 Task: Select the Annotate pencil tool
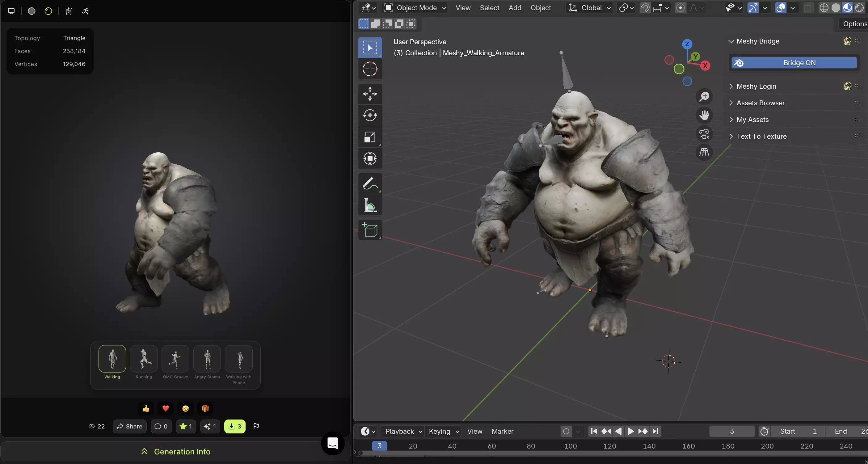click(x=370, y=183)
